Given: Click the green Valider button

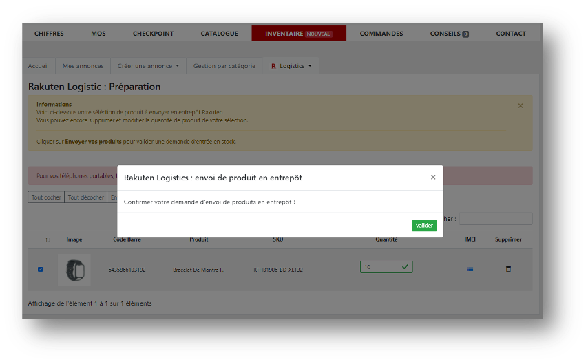Looking at the screenshot, I should (x=423, y=226).
